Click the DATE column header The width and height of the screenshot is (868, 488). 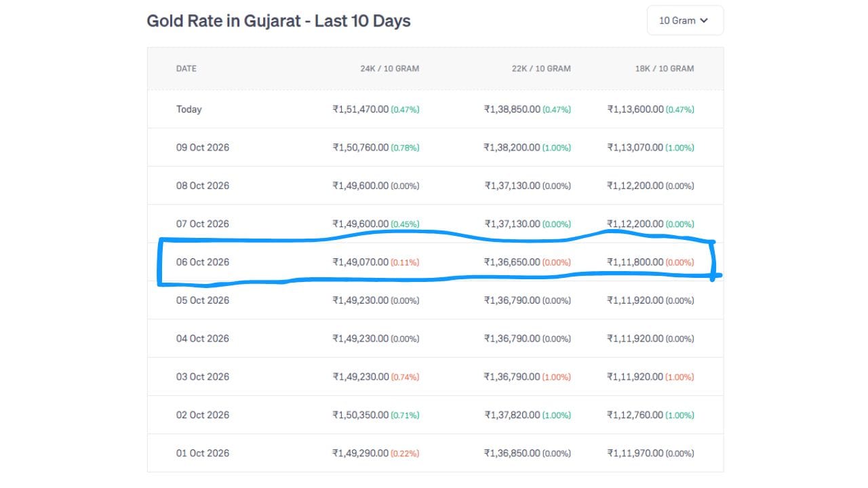click(186, 68)
